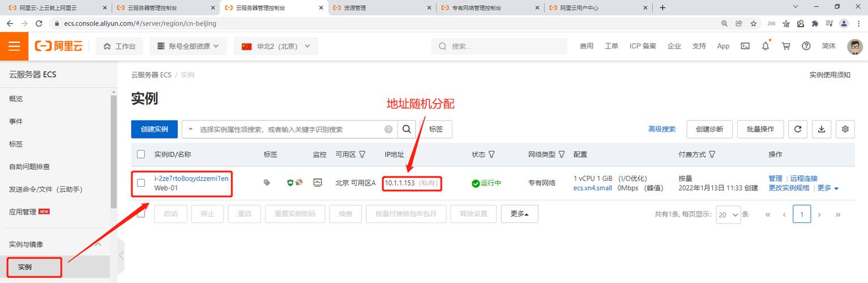Open the list column settings gear

(x=845, y=129)
